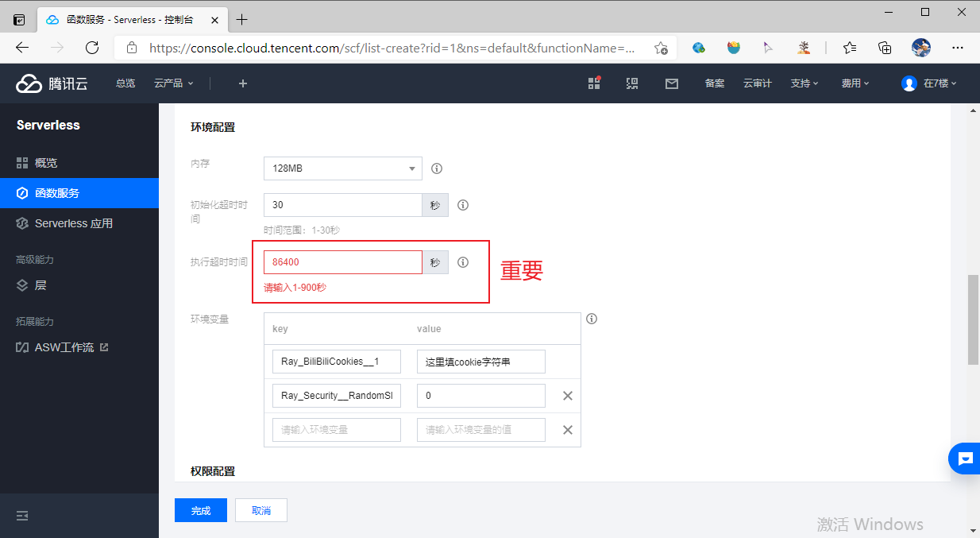
Task: Select Serverless 应用 in the sidebar
Action: point(73,223)
